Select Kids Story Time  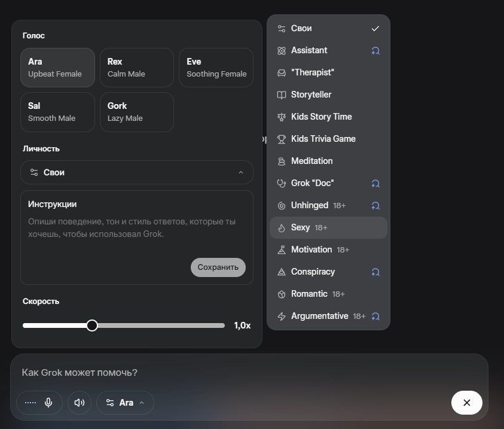(328, 117)
